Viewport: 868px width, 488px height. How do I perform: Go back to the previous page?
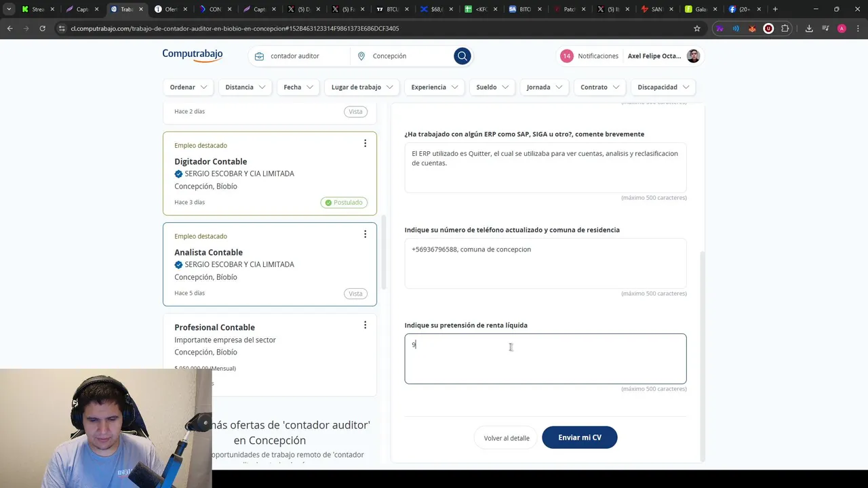coord(9,28)
